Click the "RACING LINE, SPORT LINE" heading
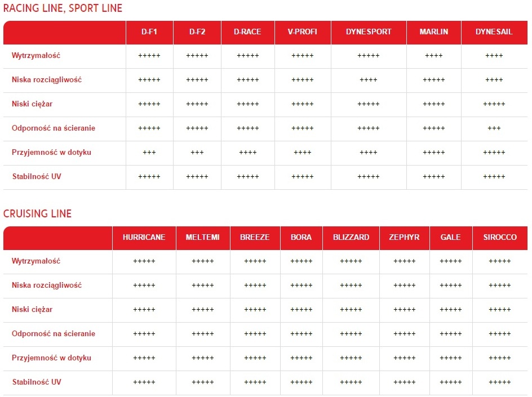The image size is (532, 397). 63,8
